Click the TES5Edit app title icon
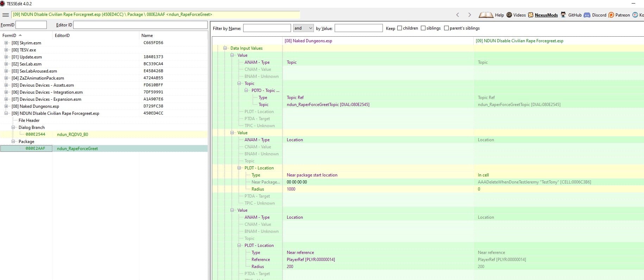The width and height of the screenshot is (644, 280). [3, 4]
